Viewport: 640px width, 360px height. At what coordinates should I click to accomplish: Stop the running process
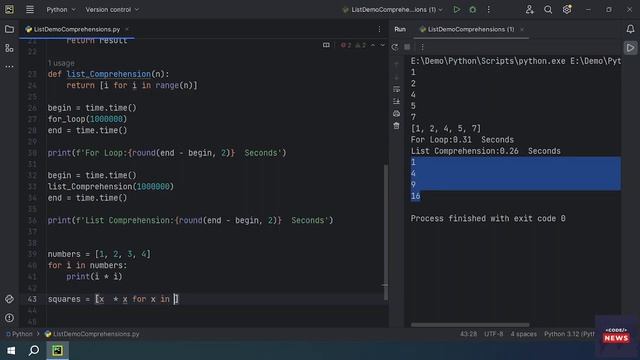[x=407, y=47]
